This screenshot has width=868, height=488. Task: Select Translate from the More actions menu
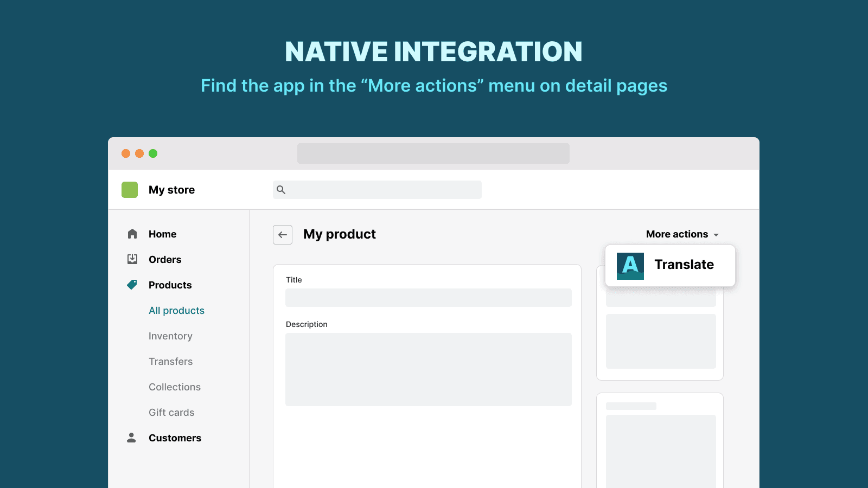pos(684,265)
